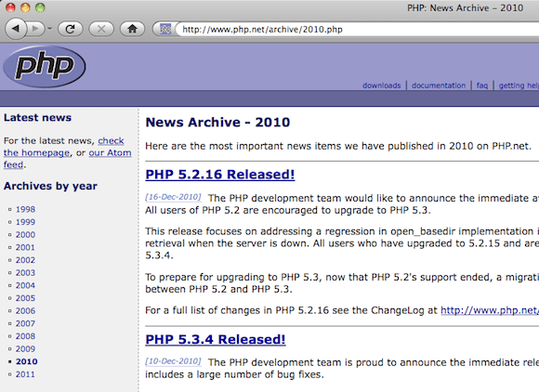Click the Stop loading X button
Image resolution: width=539 pixels, height=392 pixels.
[x=101, y=29]
